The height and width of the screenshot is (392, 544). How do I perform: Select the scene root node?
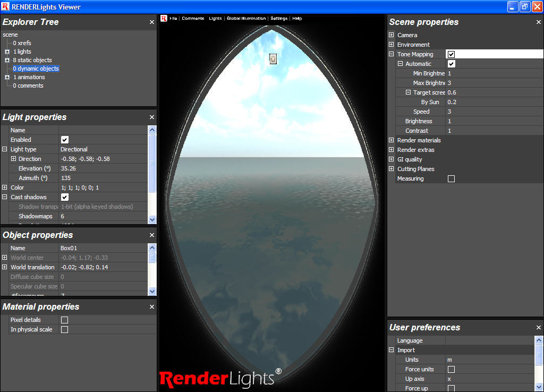[x=10, y=35]
